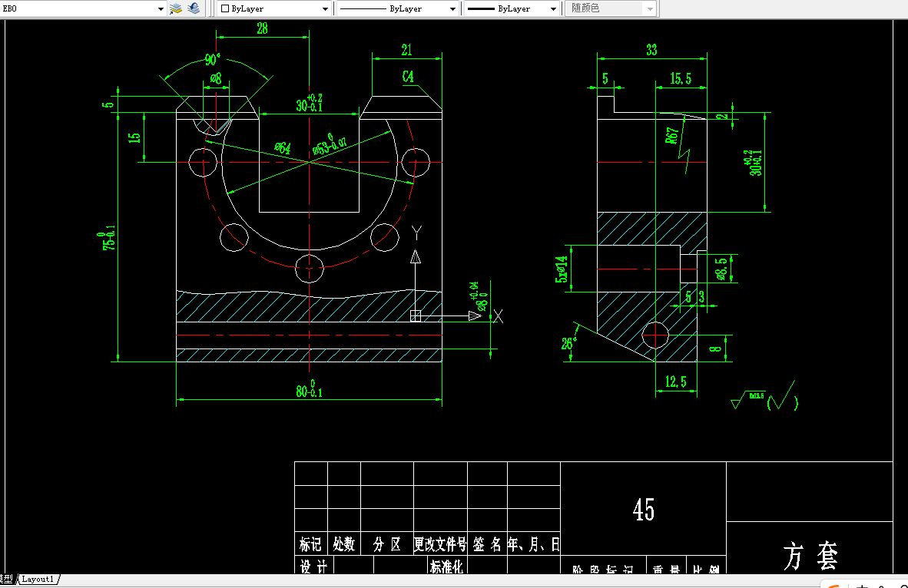This screenshot has width=908, height=588.
Task: Click the 处数 cell in title block
Action: (344, 544)
